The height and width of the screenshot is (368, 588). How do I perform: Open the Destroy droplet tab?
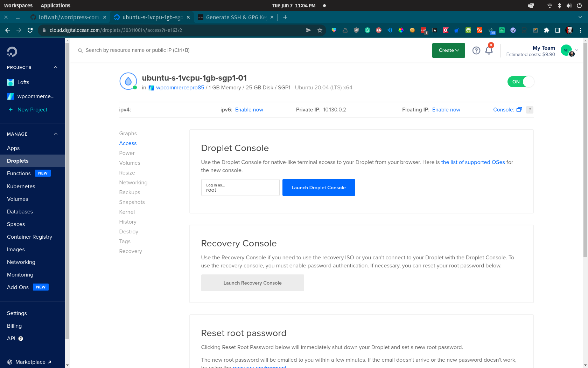click(x=128, y=232)
